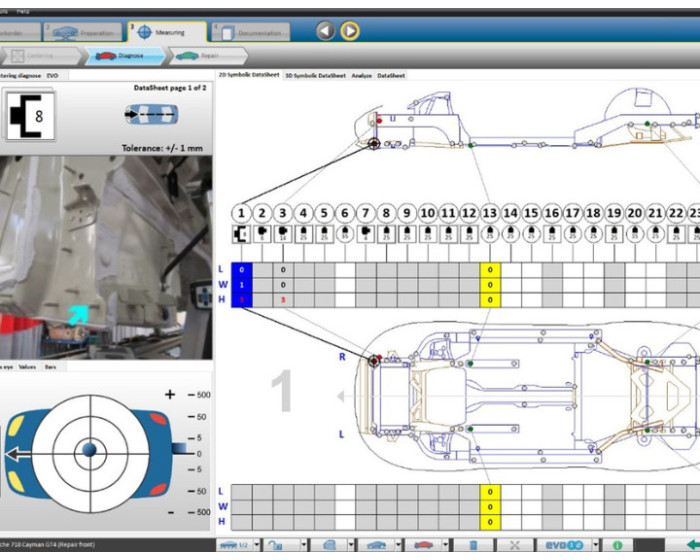Select measuring point 7 circle

pos(365,213)
